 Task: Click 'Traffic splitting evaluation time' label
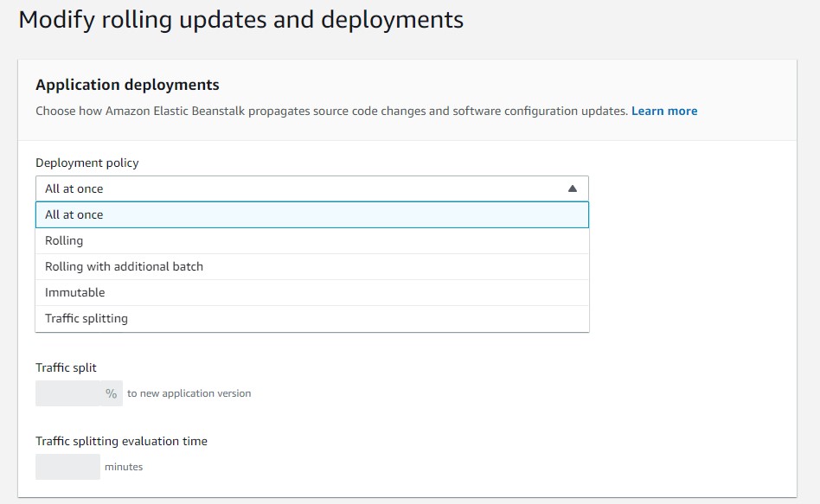121,441
